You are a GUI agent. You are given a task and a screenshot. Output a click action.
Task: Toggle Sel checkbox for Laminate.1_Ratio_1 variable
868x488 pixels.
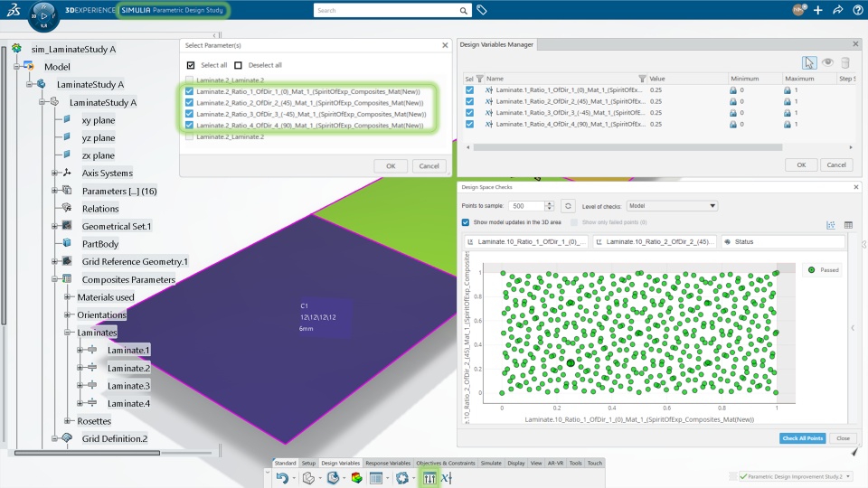[x=469, y=89]
